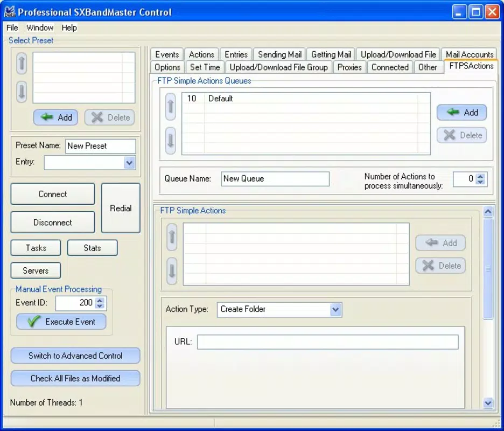Decrease the Event ID value
This screenshot has width=504, height=431.
(x=100, y=306)
